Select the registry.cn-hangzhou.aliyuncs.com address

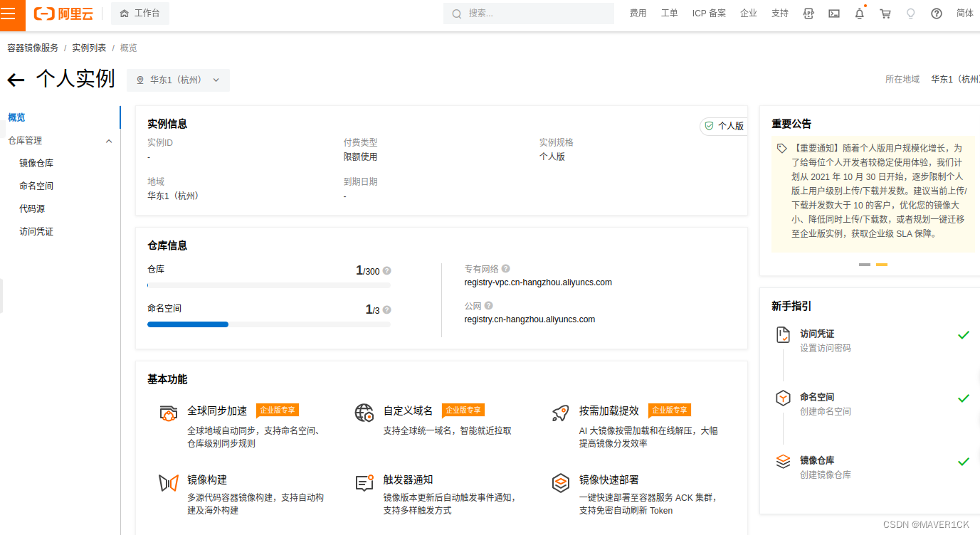(x=529, y=319)
